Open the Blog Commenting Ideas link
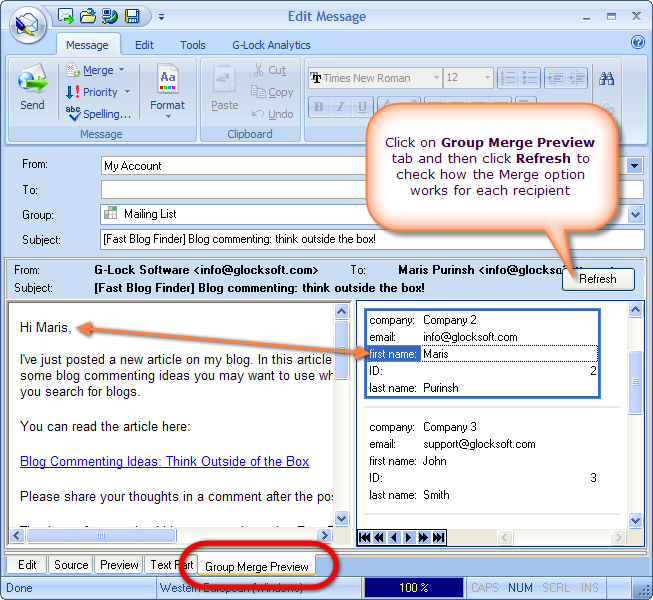Screen dimensions: 653x600 coord(164,461)
